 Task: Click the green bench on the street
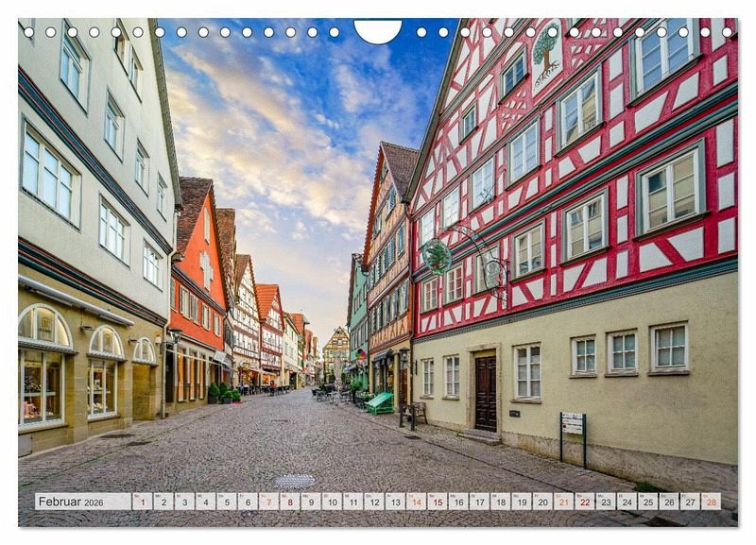[x=380, y=403]
